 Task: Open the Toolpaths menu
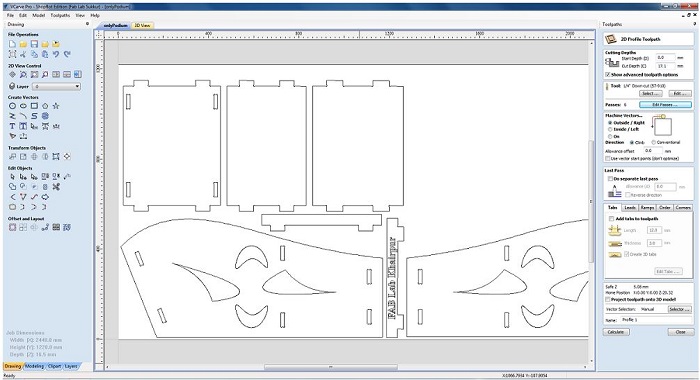(x=60, y=15)
